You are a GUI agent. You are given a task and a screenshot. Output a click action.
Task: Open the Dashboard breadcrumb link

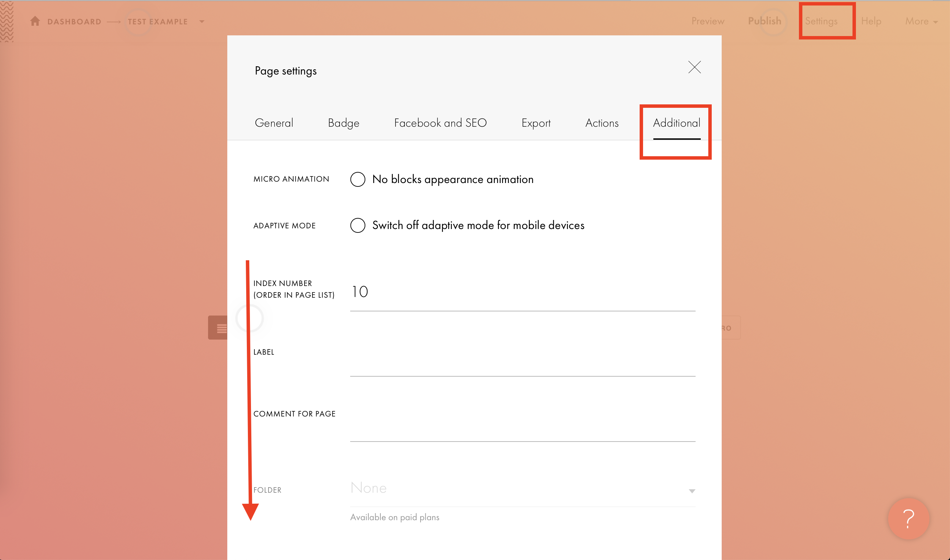[74, 22]
